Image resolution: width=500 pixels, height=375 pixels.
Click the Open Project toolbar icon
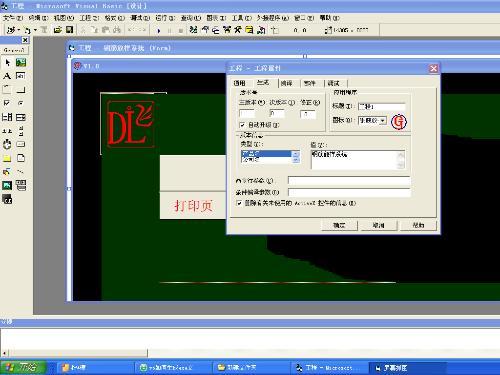pyautogui.click(x=57, y=30)
